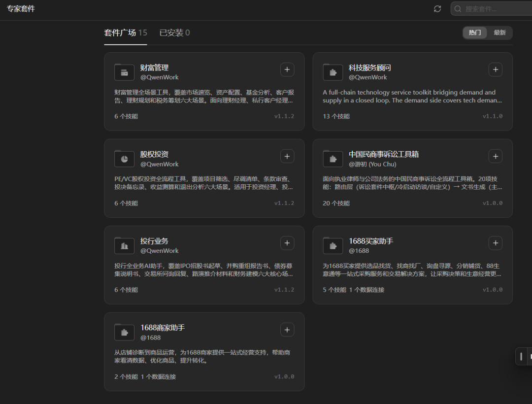This screenshot has width=532, height=404.
Task: Open the 投行业务 package title
Action: 154,241
